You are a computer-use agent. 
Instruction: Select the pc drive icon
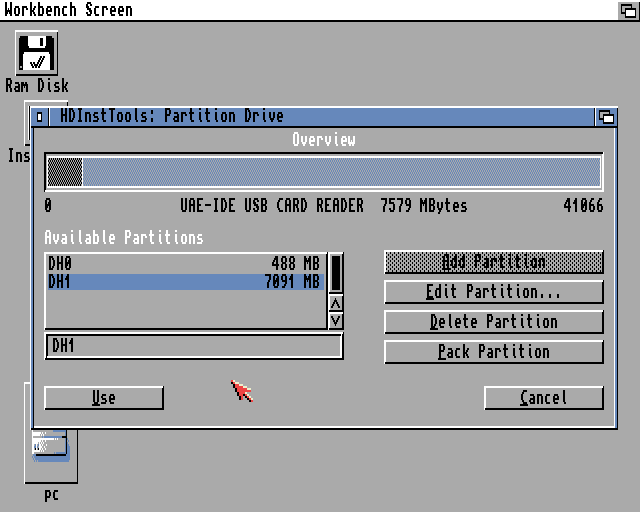click(50, 450)
